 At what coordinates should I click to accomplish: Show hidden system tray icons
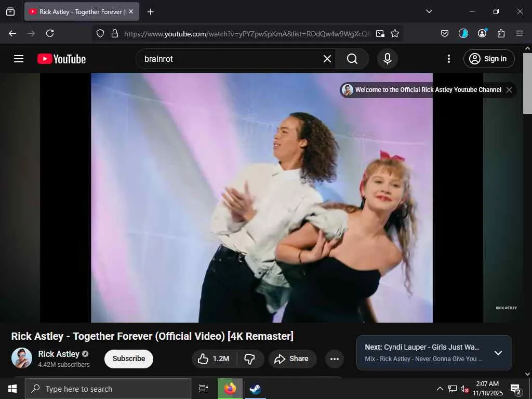pos(440,389)
